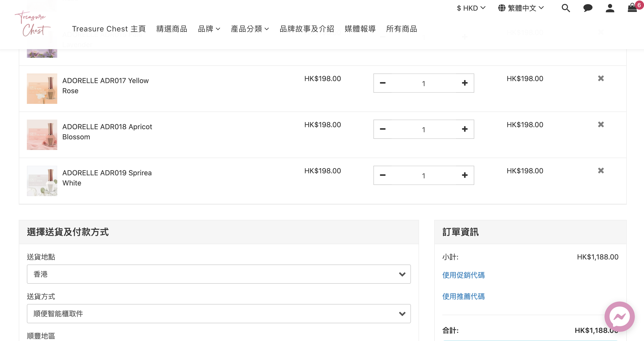Expand the 品牌 menu
644x341 pixels.
(209, 29)
